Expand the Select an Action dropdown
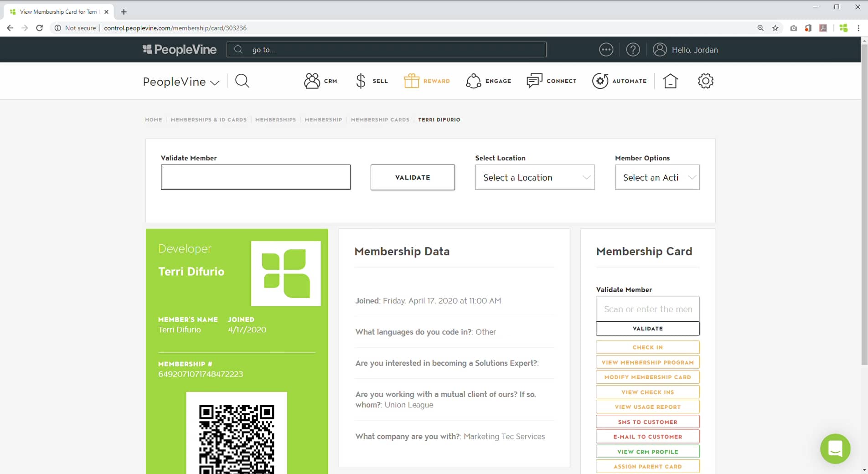 point(656,177)
